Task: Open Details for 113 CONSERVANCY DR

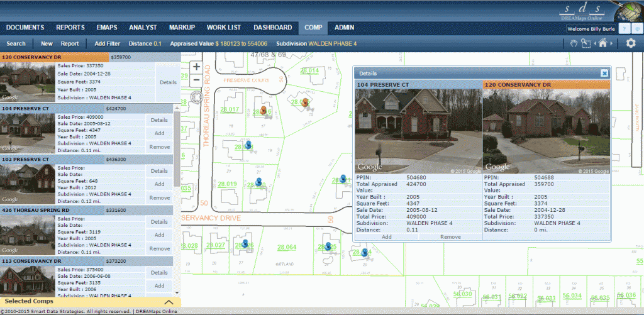Action: pyautogui.click(x=159, y=273)
